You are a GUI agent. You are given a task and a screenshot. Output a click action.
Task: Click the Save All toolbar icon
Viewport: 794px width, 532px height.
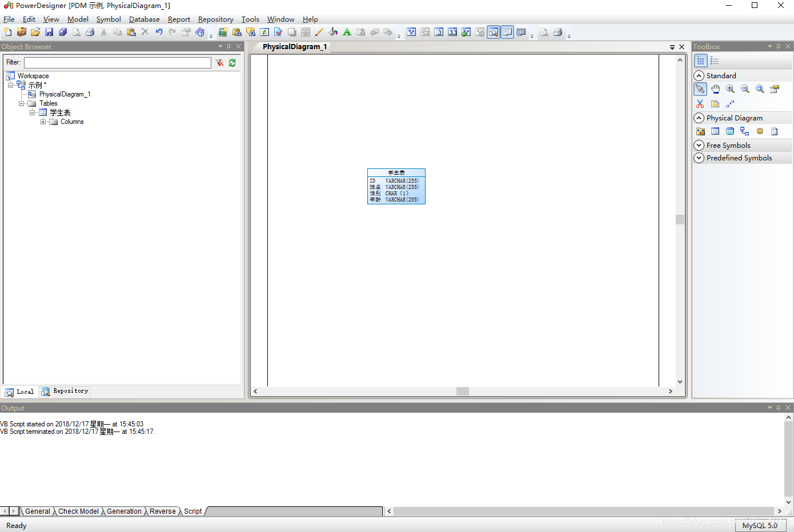pyautogui.click(x=63, y=32)
